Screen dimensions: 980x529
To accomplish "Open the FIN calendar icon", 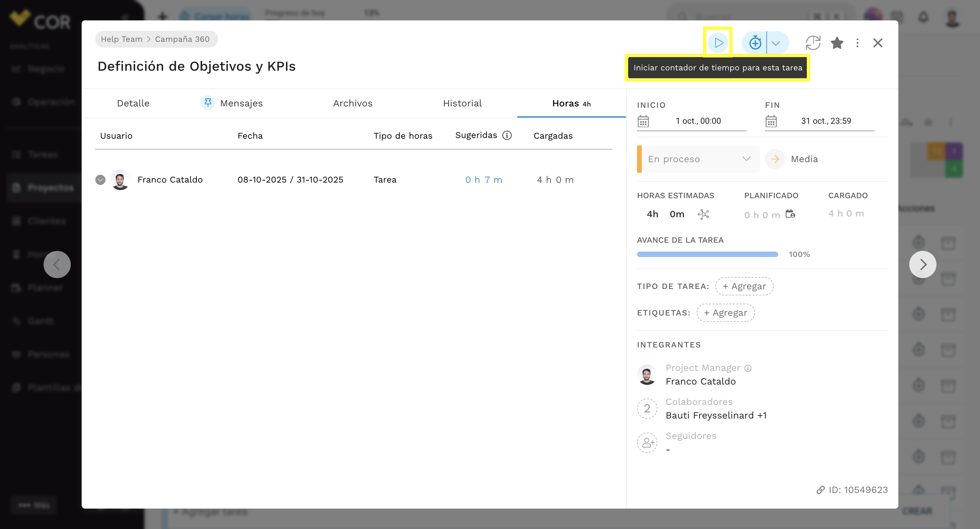I will coord(771,122).
